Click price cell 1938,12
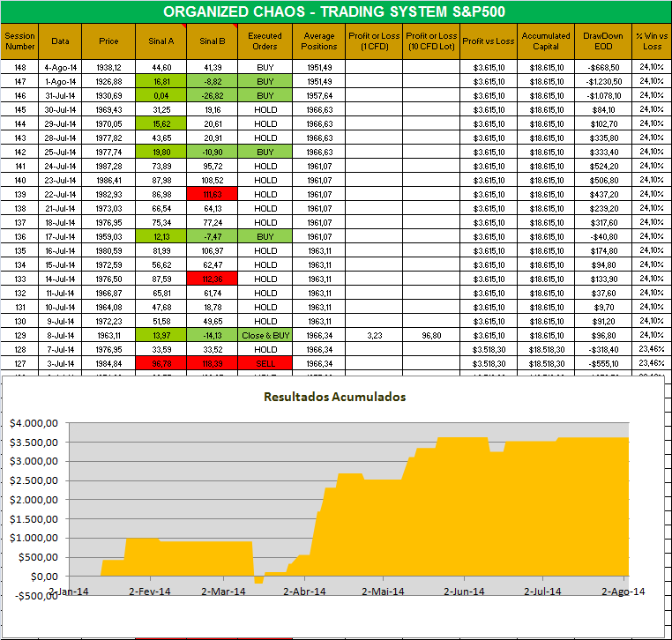 (108, 67)
